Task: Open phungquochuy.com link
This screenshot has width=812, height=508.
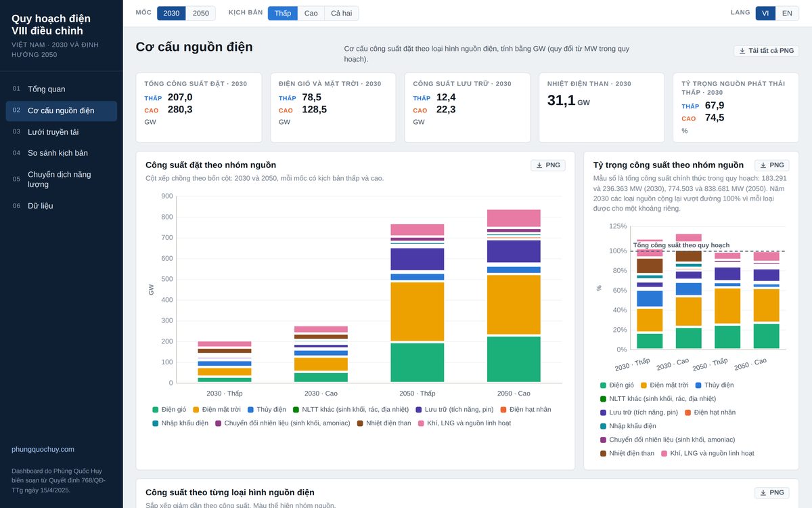Action: pos(43,449)
